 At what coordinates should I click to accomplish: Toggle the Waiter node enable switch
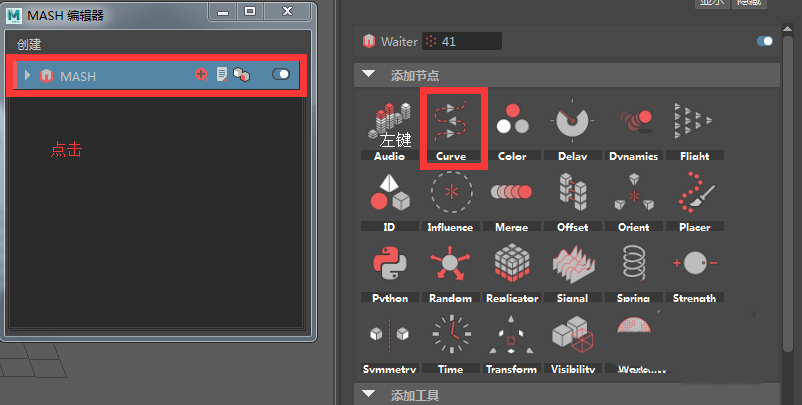tap(765, 41)
